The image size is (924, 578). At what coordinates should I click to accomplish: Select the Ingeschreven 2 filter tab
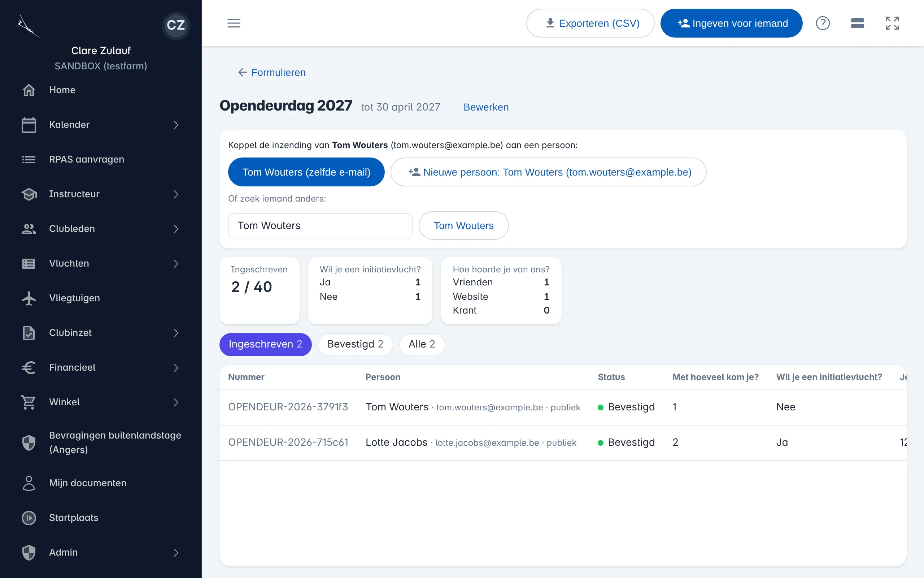(x=265, y=344)
